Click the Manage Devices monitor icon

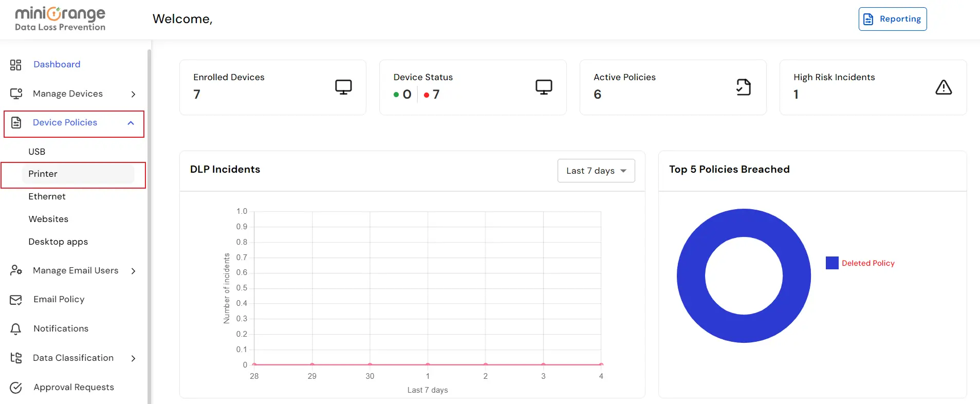click(x=16, y=94)
